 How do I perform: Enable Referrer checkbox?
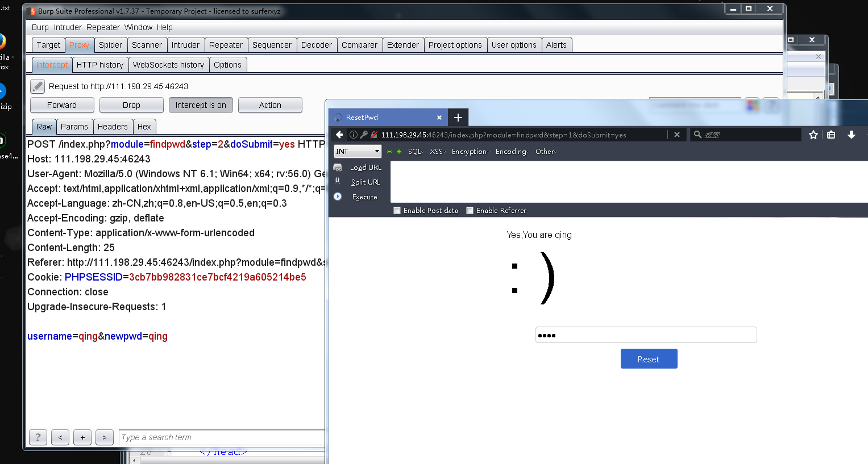(x=470, y=211)
